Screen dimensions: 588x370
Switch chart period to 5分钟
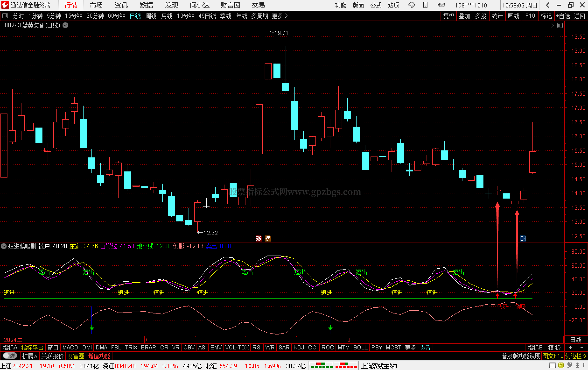54,16
